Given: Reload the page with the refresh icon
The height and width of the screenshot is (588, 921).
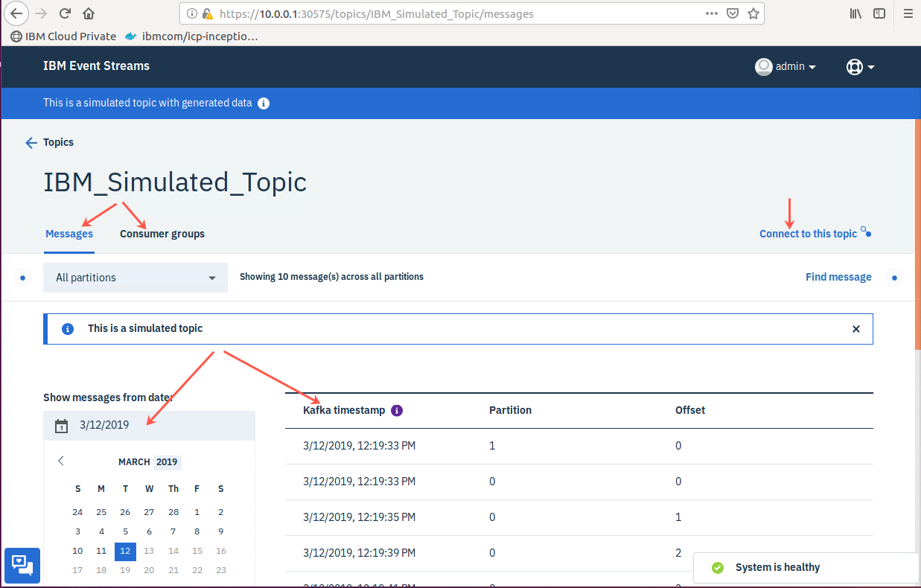Looking at the screenshot, I should [x=65, y=13].
